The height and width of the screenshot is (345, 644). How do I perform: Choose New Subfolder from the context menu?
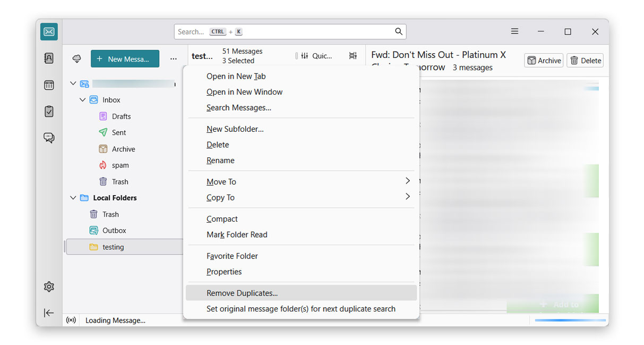coord(234,129)
